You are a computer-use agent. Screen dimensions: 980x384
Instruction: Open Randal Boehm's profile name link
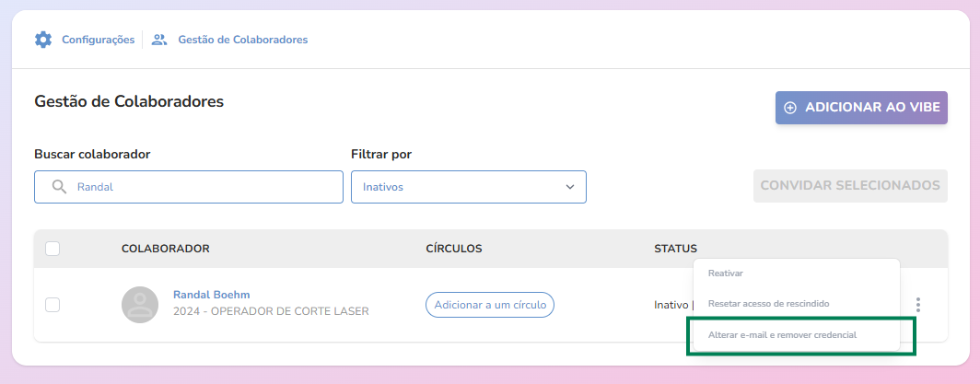(x=211, y=295)
